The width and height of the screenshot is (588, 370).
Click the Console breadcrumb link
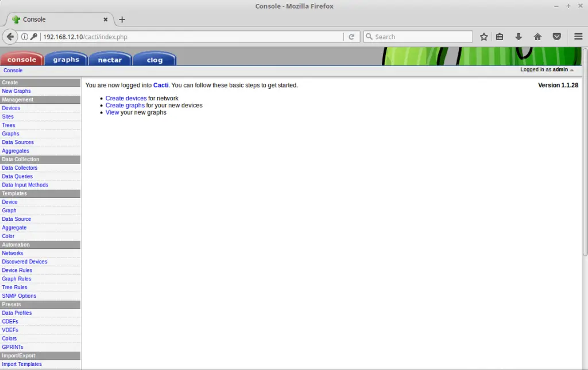[13, 71]
